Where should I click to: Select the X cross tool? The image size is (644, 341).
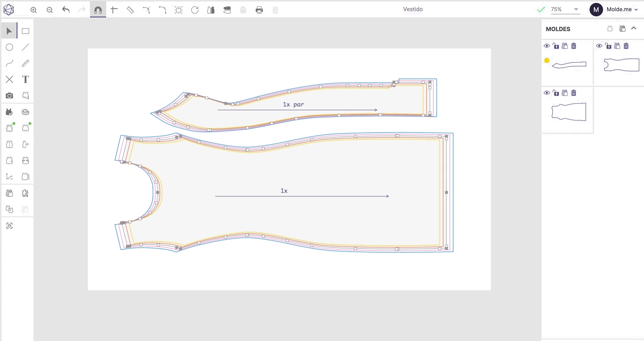pyautogui.click(x=9, y=79)
